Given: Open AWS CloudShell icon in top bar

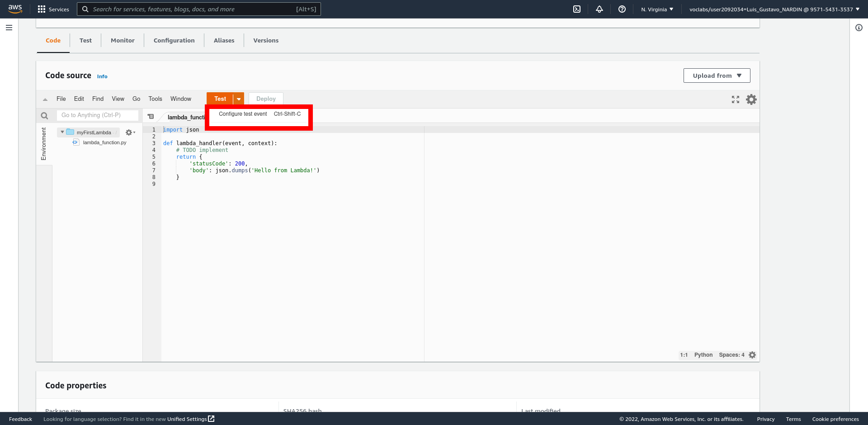Looking at the screenshot, I should point(577,9).
